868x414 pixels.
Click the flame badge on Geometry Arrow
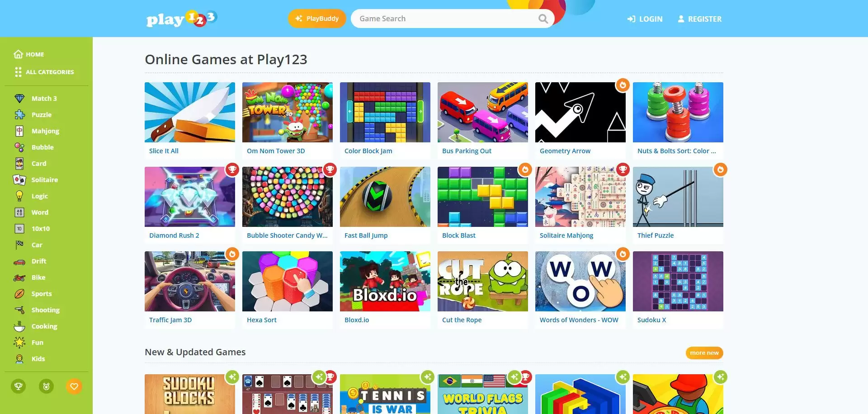coord(623,85)
